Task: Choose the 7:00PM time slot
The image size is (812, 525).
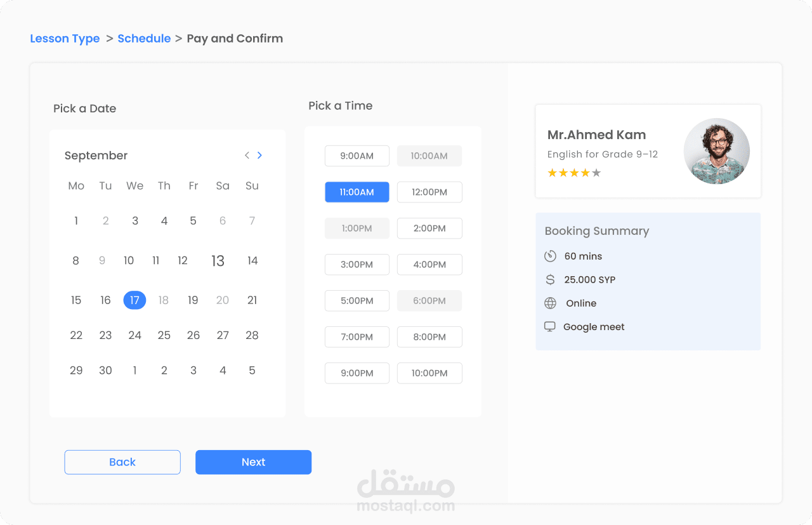Action: click(x=357, y=337)
